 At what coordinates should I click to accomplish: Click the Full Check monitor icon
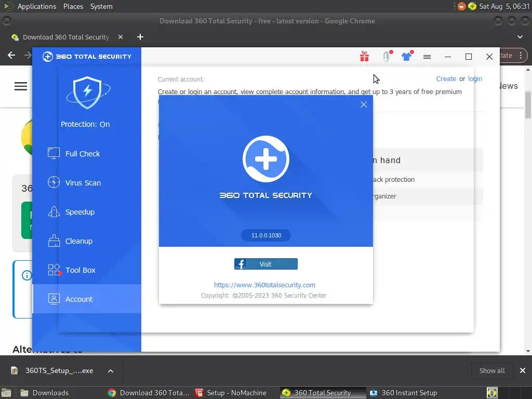click(54, 153)
